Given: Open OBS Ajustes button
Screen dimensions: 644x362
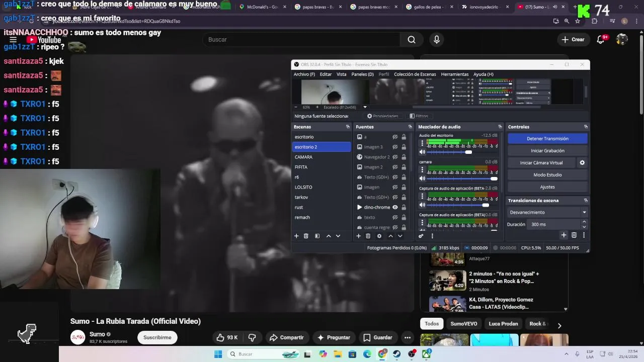Looking at the screenshot, I should tap(547, 187).
